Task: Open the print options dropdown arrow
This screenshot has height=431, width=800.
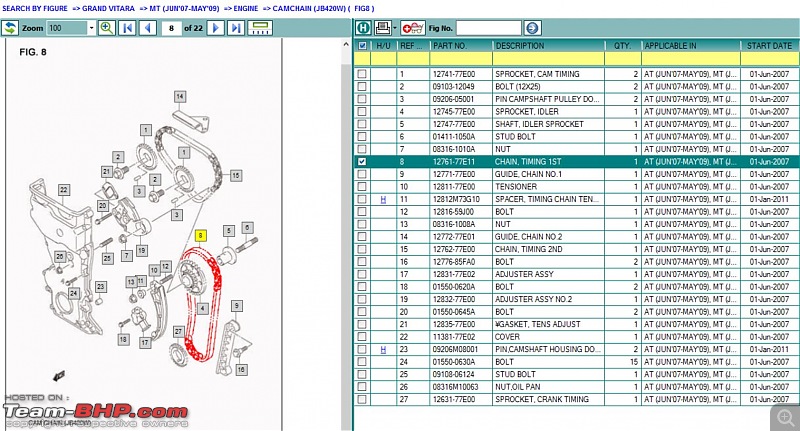Action: tap(394, 28)
